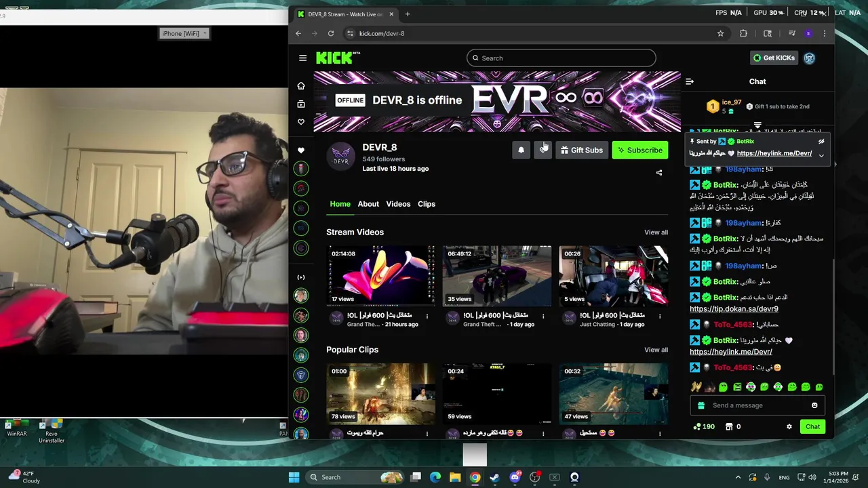View all Stream Videos
Screen dimensions: 868x488
coord(656,232)
